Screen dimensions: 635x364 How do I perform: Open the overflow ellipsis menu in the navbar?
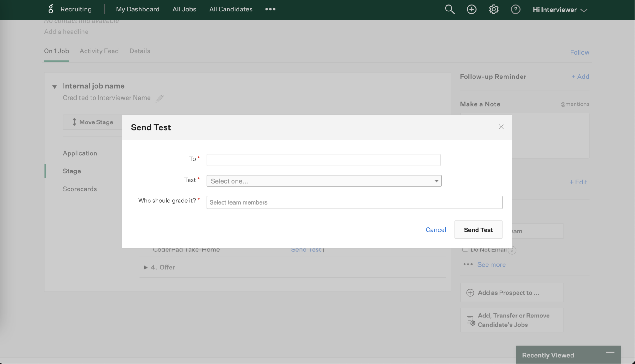(x=270, y=9)
